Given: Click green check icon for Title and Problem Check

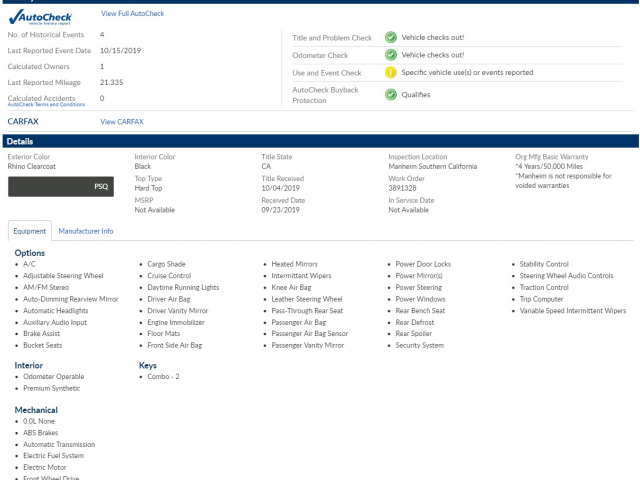Looking at the screenshot, I should point(391,38).
